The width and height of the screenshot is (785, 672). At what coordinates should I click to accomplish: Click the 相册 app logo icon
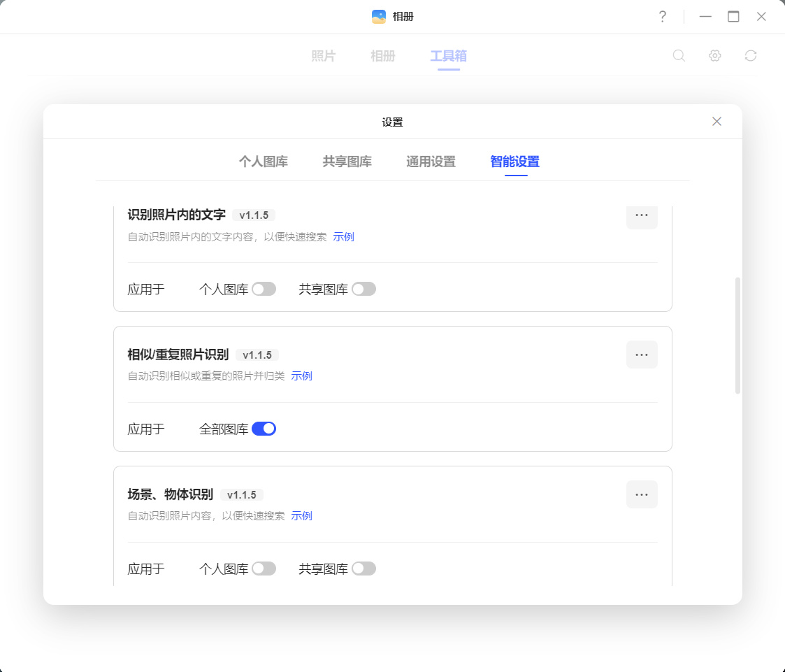pos(379,17)
